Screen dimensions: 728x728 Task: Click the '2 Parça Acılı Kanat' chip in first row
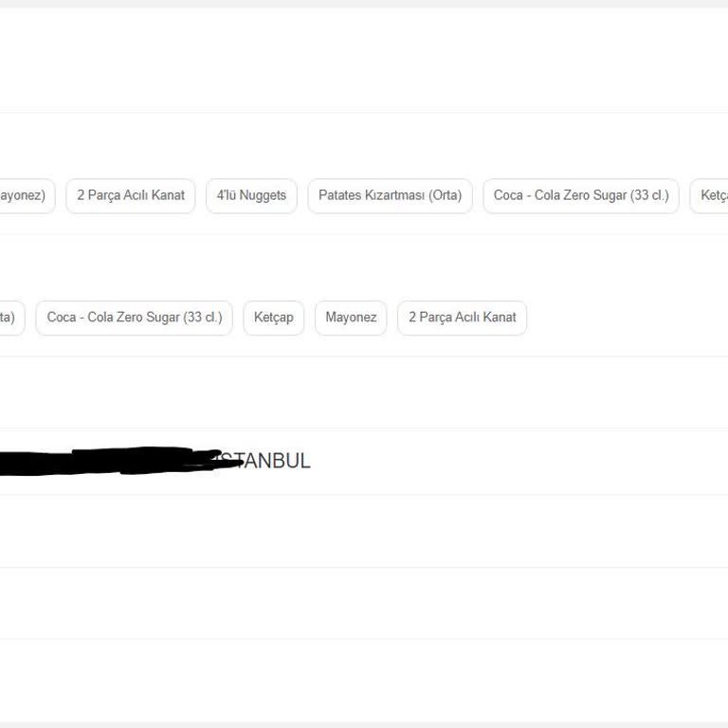[x=131, y=196]
